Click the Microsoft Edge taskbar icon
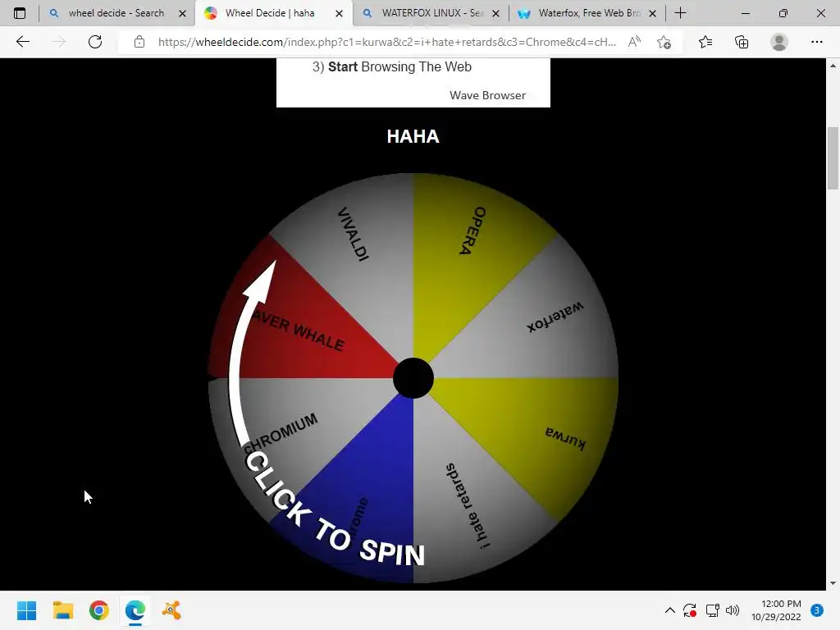Viewport: 840px width, 630px height. point(135,610)
